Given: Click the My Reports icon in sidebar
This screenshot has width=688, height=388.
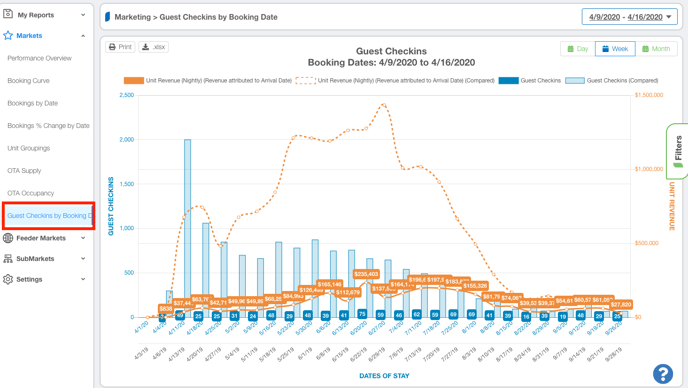Looking at the screenshot, I should click(x=8, y=14).
